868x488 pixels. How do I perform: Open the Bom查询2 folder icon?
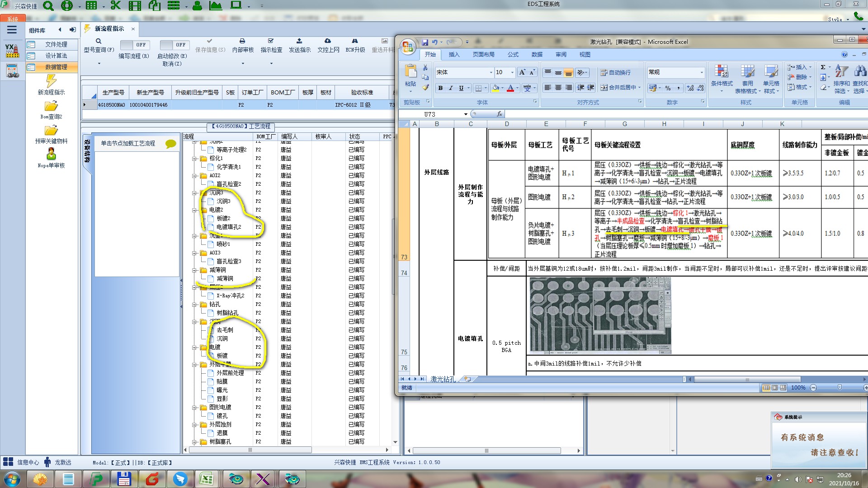pyautogui.click(x=51, y=106)
